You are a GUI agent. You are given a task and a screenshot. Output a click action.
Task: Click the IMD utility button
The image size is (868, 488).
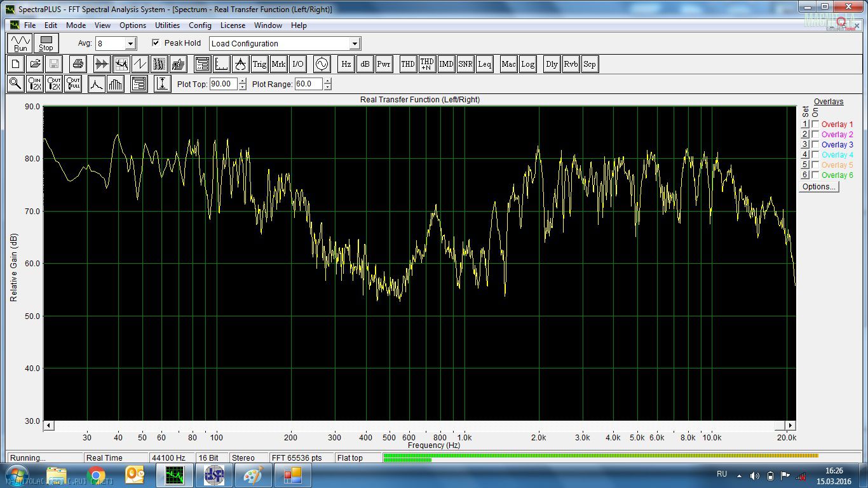446,64
